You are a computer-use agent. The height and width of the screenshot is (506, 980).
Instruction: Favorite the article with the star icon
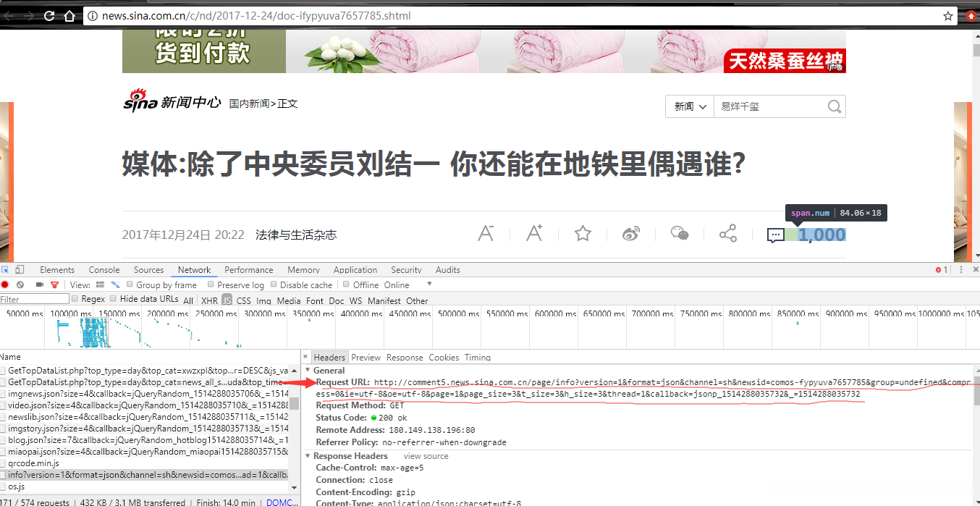[x=583, y=234]
